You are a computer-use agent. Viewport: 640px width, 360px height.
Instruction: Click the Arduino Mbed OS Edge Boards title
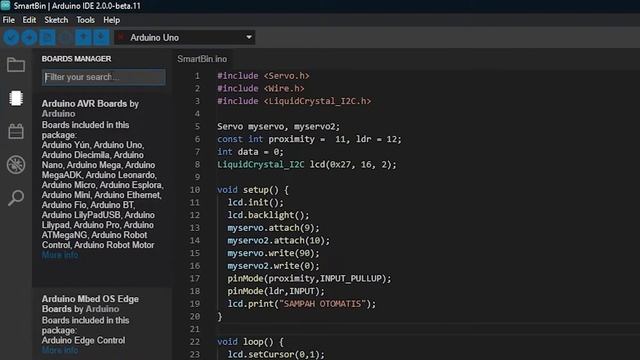coord(90,304)
